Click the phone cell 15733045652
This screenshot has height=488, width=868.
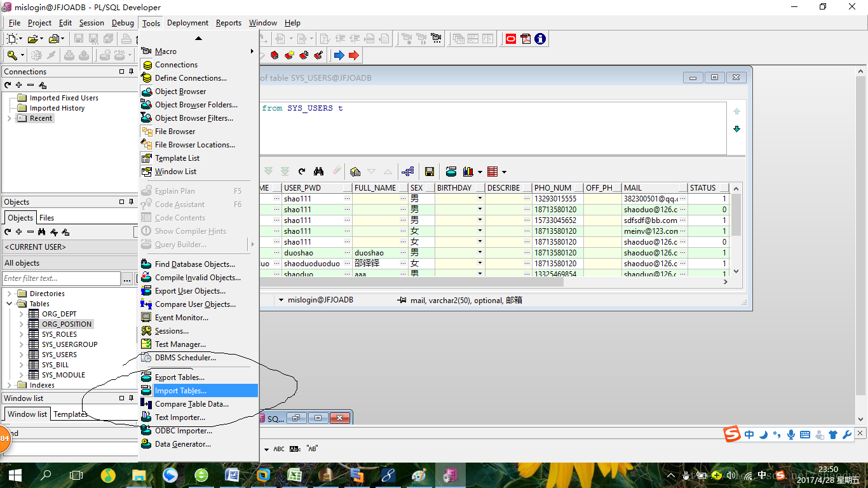(557, 220)
